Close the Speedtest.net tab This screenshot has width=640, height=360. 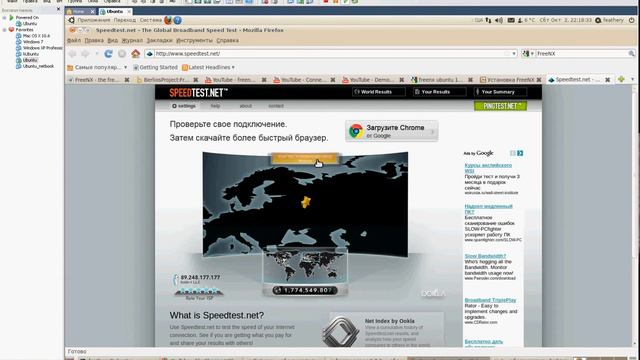[607, 80]
